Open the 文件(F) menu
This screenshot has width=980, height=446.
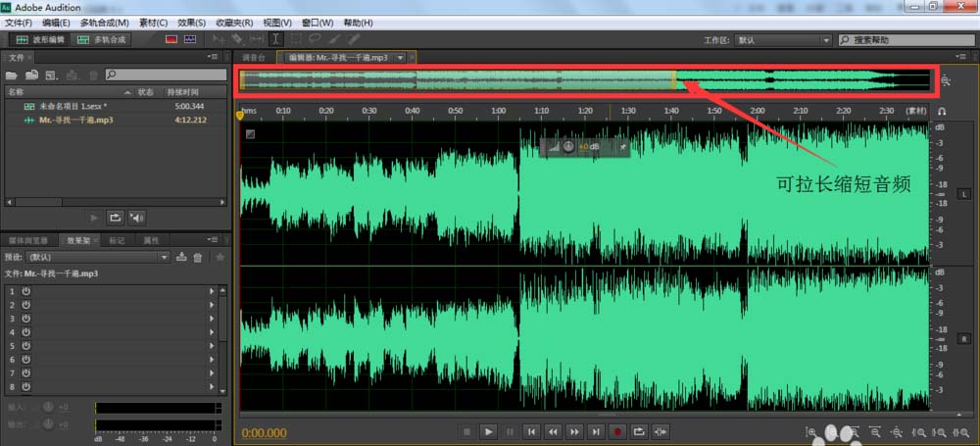[18, 23]
